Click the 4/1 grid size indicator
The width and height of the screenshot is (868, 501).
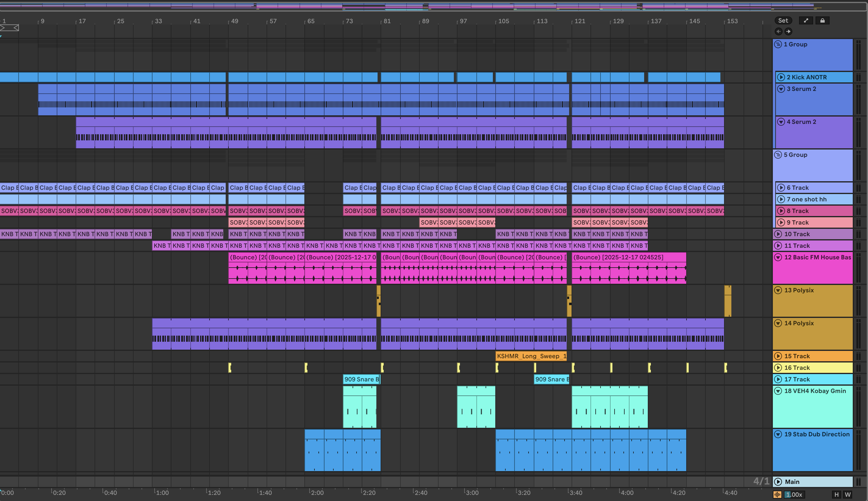761,481
